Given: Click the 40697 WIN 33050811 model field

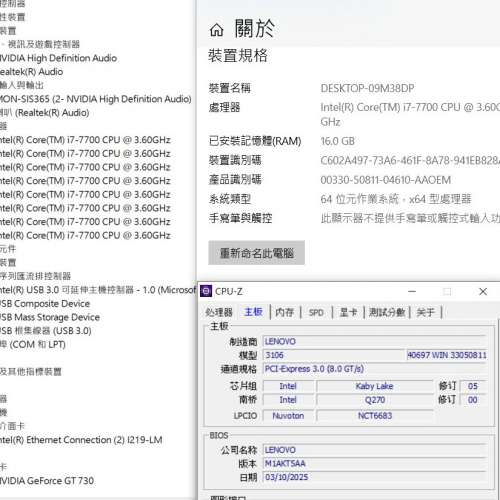Looking at the screenshot, I should click(x=447, y=355).
